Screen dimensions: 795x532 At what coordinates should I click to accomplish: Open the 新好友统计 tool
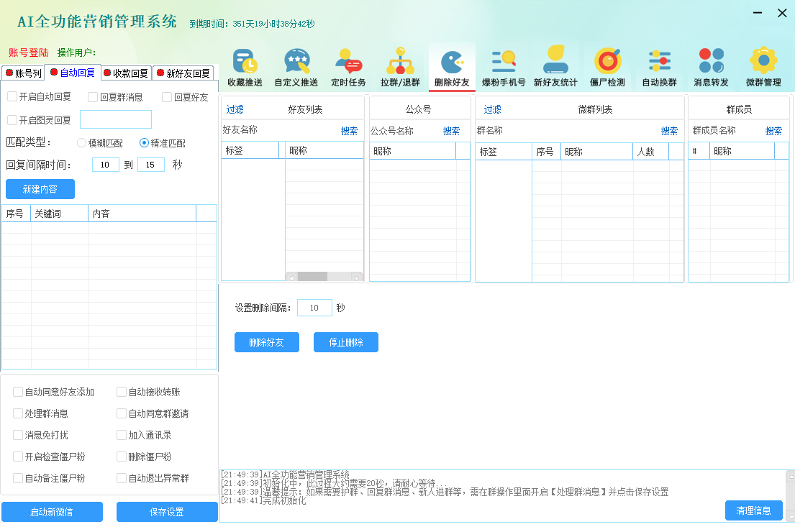point(555,68)
